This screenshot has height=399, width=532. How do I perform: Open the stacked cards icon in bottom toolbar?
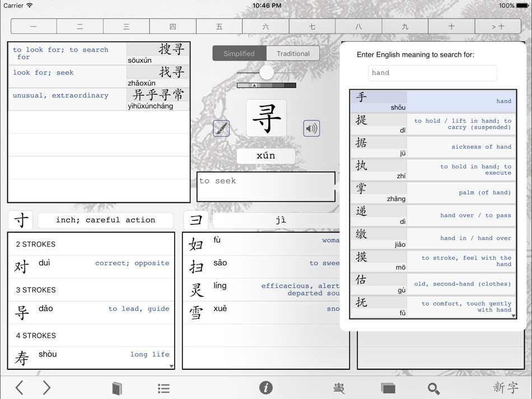click(388, 387)
